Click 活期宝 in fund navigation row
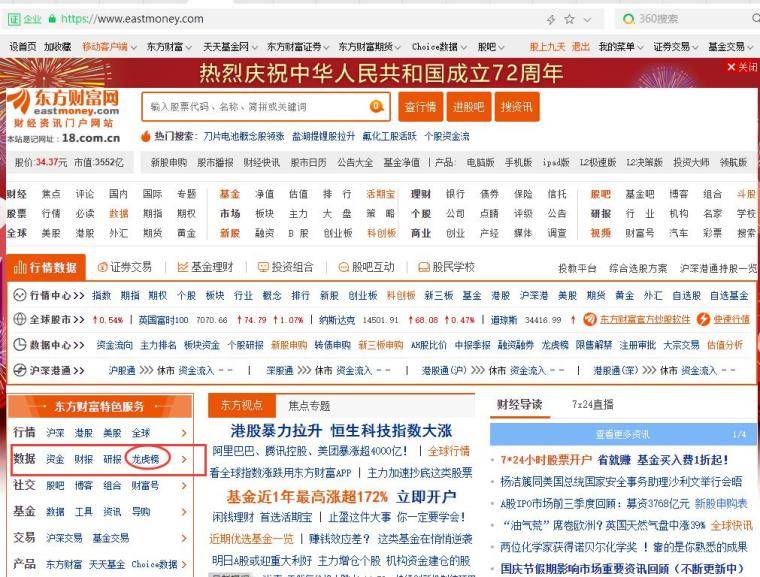The height and width of the screenshot is (577, 760). [x=380, y=194]
